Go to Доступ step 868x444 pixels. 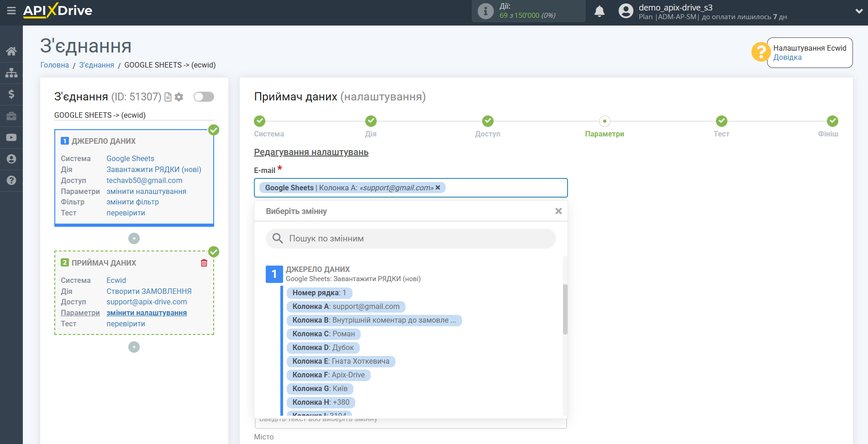tap(488, 121)
